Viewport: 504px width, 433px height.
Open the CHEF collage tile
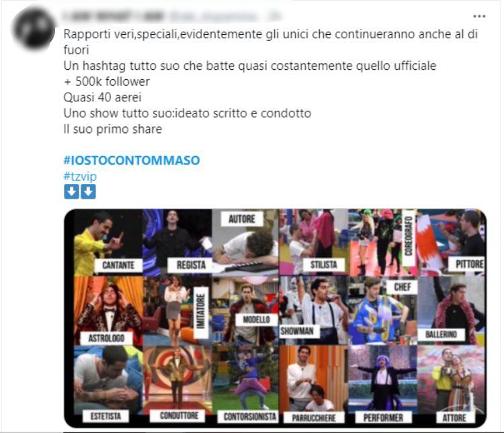(382, 311)
